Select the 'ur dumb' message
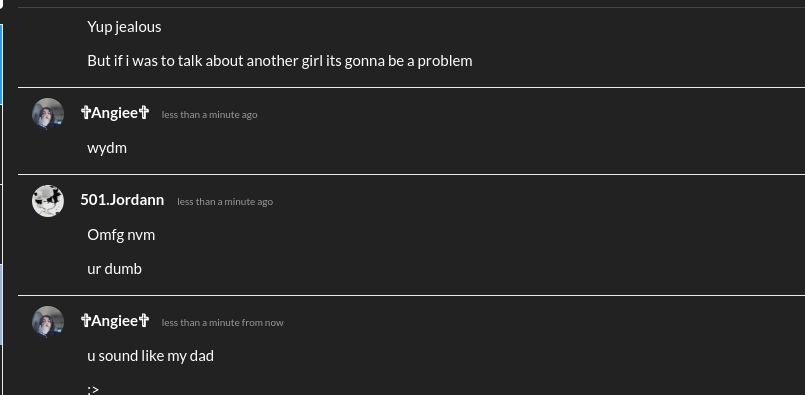 click(114, 269)
